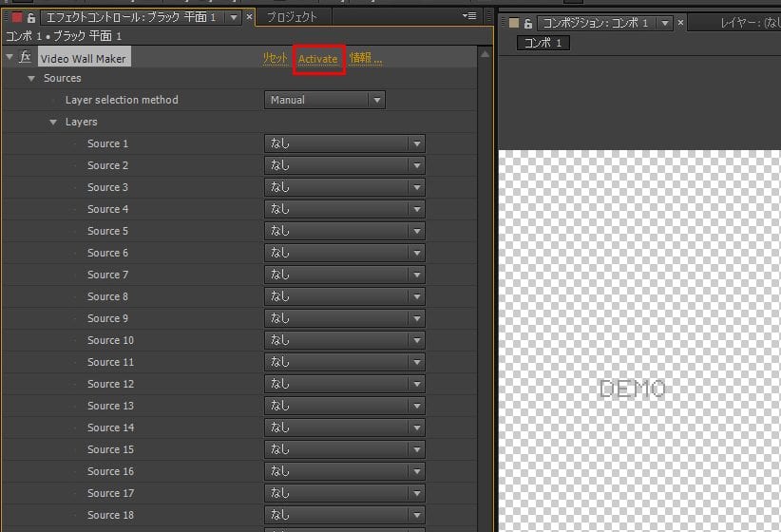This screenshot has height=532, width=781.
Task: Close the composition panel tab
Action: 680,22
